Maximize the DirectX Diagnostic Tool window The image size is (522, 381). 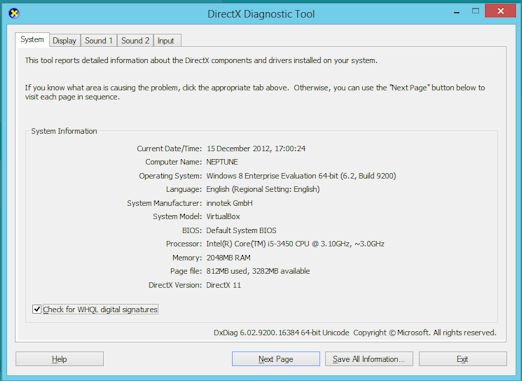tap(475, 11)
